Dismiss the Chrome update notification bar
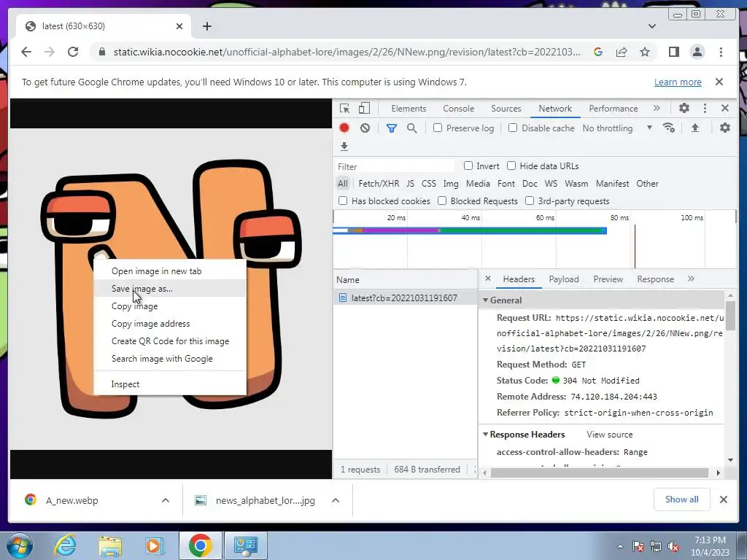The image size is (747, 560). 719,82
